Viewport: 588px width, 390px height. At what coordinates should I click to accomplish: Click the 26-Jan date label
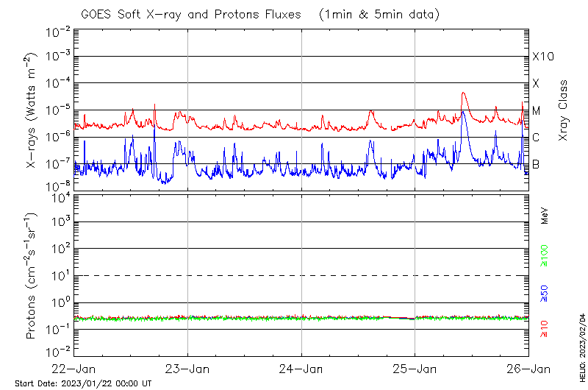click(528, 369)
